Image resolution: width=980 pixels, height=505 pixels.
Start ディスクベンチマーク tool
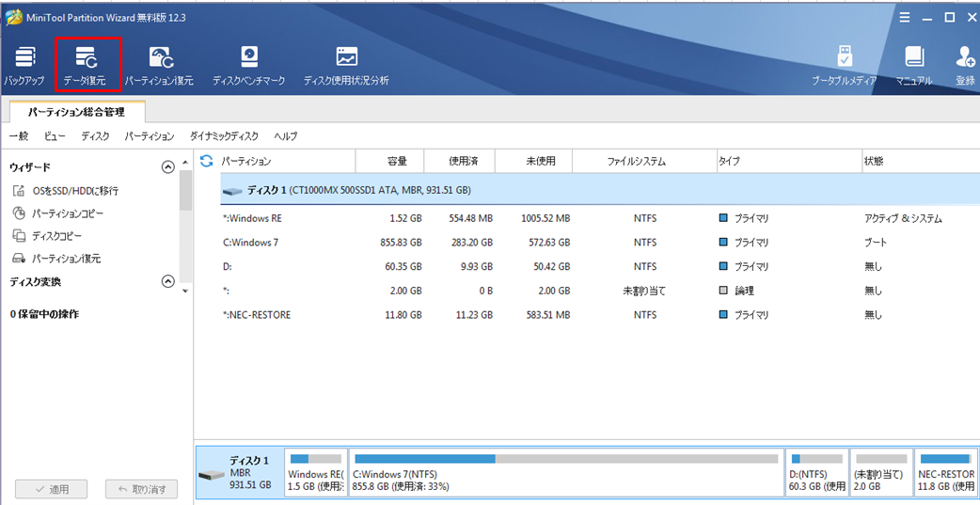click(248, 65)
